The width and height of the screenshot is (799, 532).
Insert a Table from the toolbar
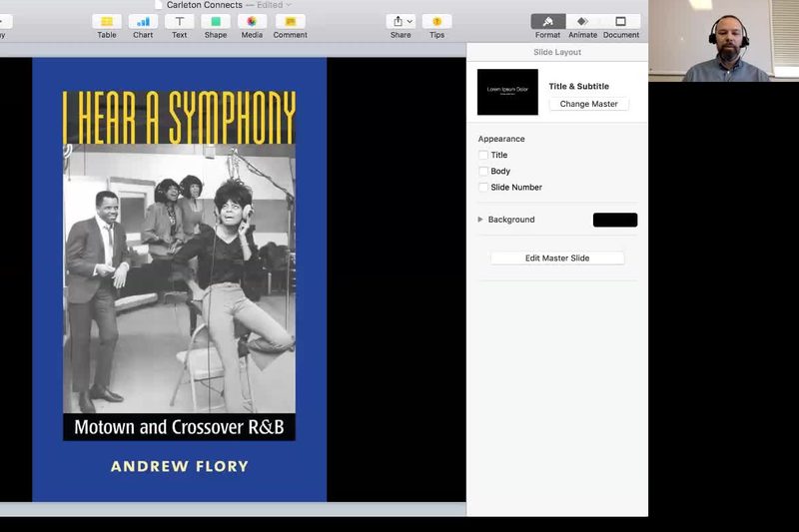pyautogui.click(x=107, y=21)
